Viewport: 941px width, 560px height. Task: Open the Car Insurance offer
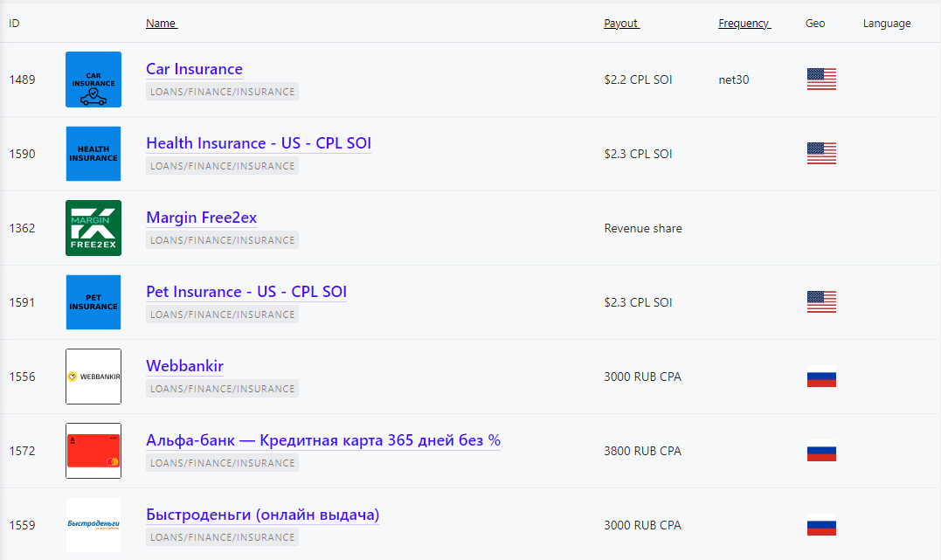(x=194, y=69)
